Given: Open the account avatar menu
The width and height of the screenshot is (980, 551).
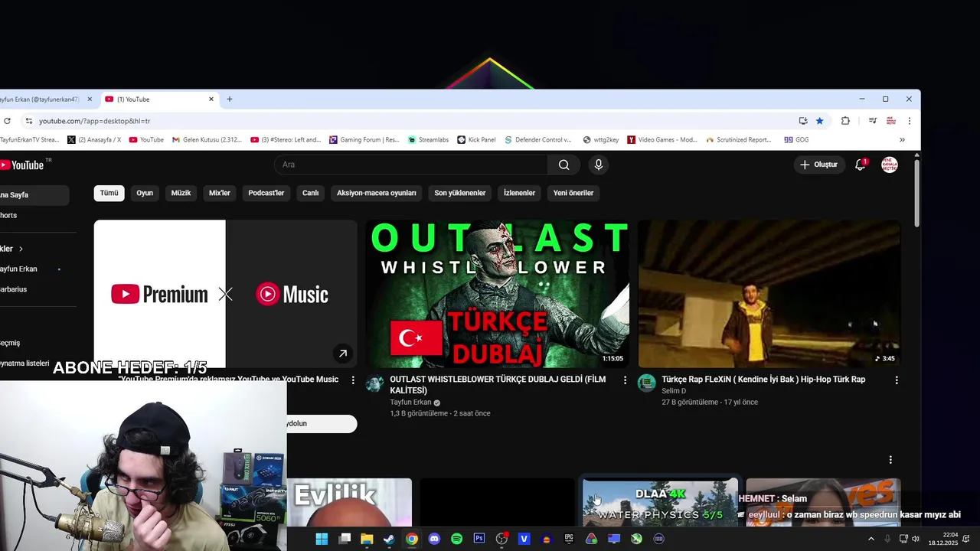Looking at the screenshot, I should (x=890, y=165).
